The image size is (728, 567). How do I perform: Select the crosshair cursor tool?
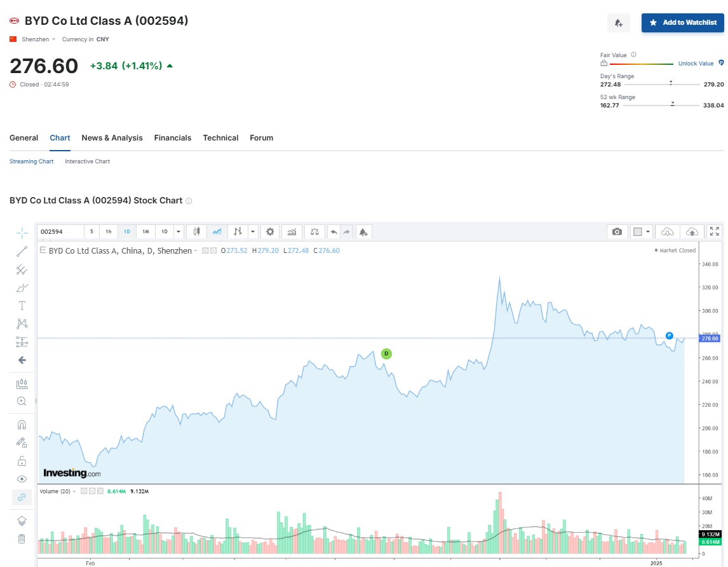tap(22, 233)
